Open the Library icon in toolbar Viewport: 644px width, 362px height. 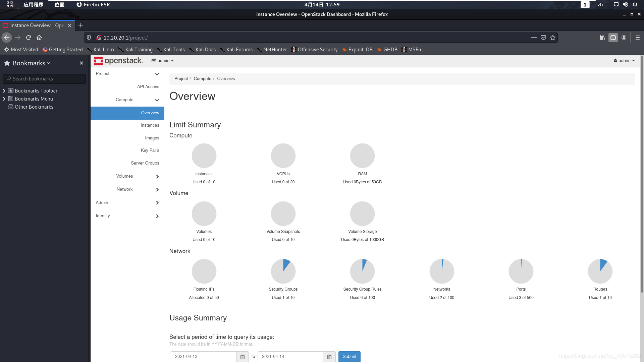pos(602,38)
